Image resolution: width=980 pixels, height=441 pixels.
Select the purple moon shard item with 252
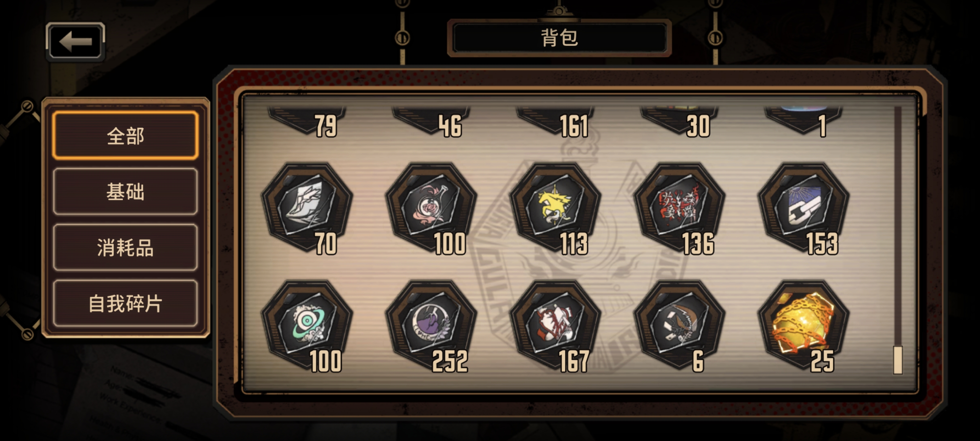point(431,326)
